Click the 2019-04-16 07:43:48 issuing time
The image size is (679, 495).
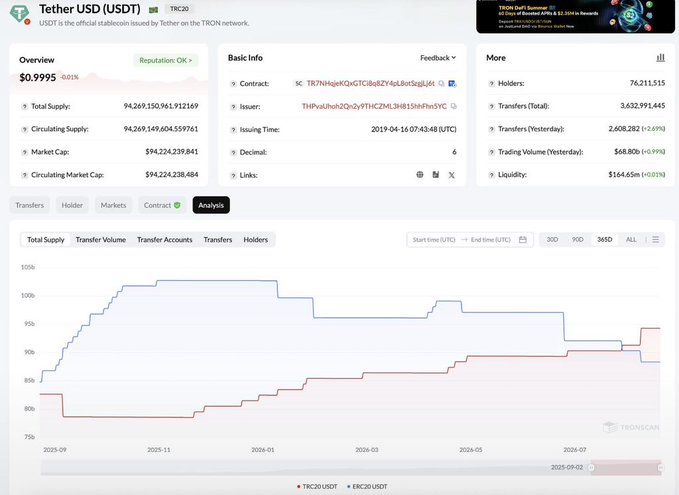414,129
